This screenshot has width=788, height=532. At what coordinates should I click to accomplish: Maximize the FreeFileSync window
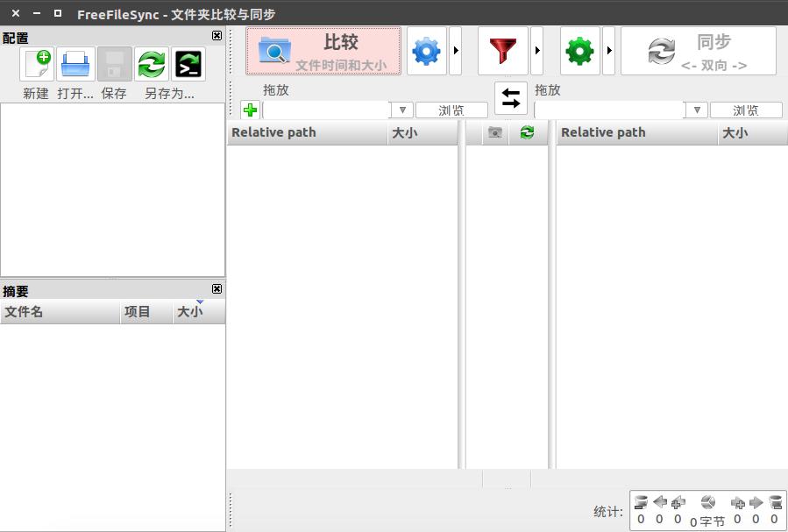click(x=58, y=13)
